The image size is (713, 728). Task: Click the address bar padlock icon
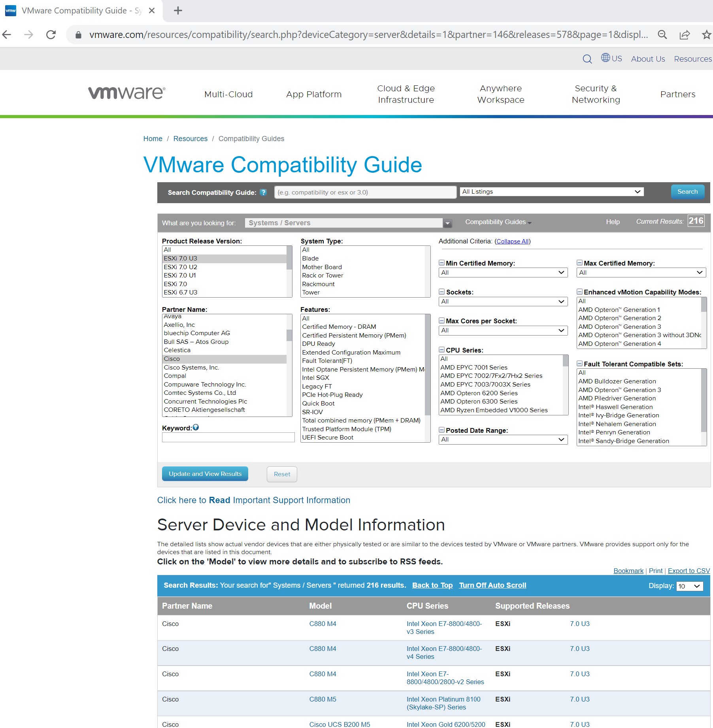point(78,35)
